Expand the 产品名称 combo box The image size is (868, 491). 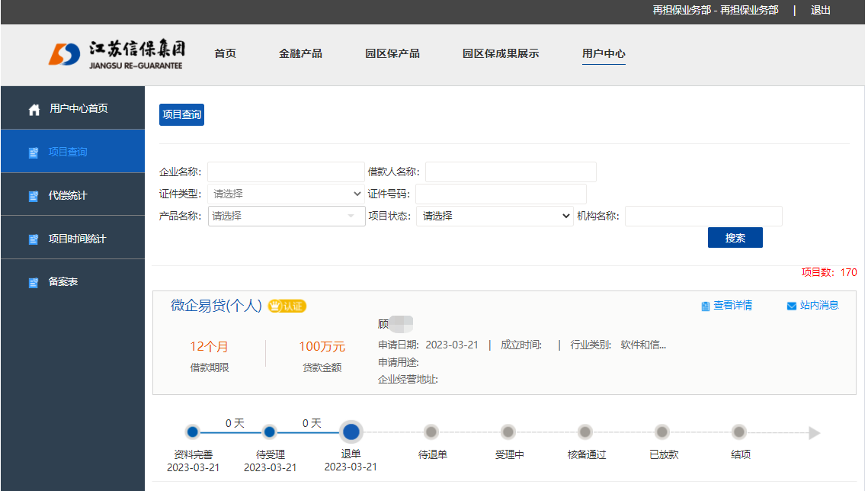click(287, 217)
